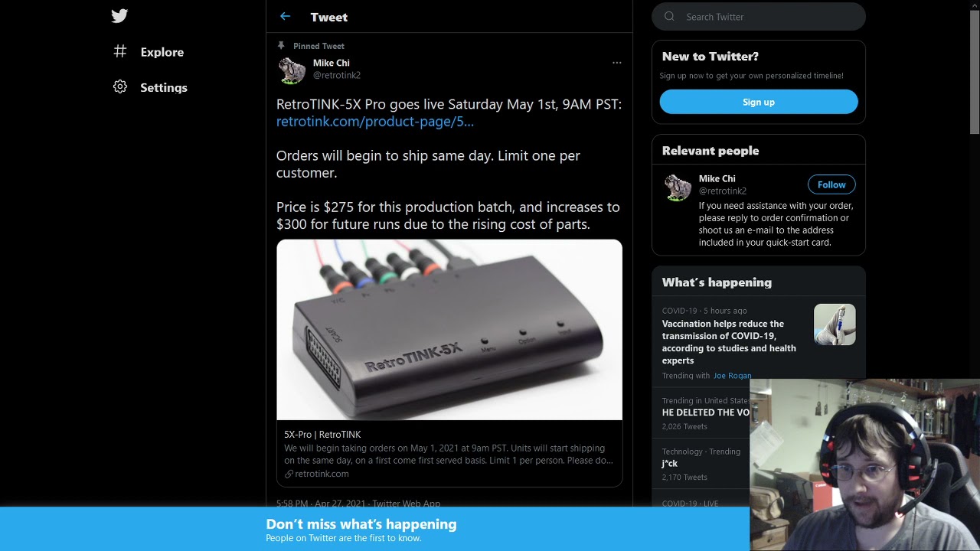The width and height of the screenshot is (980, 551).
Task: Open the retrotink.com product-page link
Action: (375, 122)
